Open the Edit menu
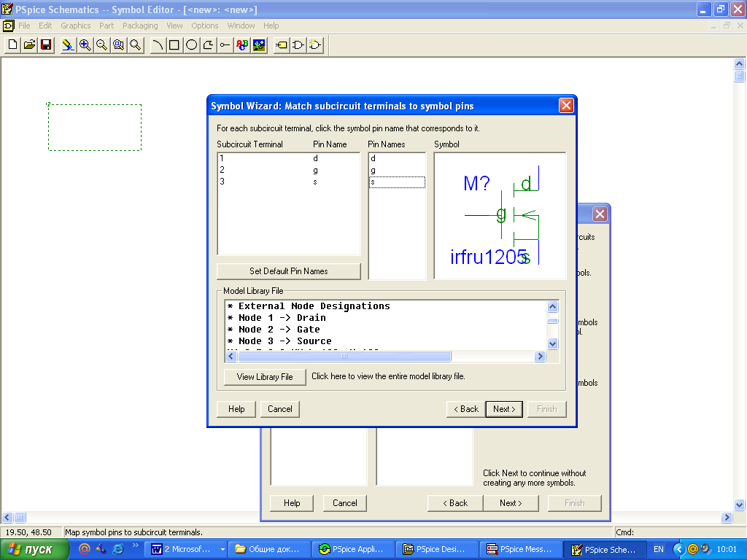 (45, 26)
